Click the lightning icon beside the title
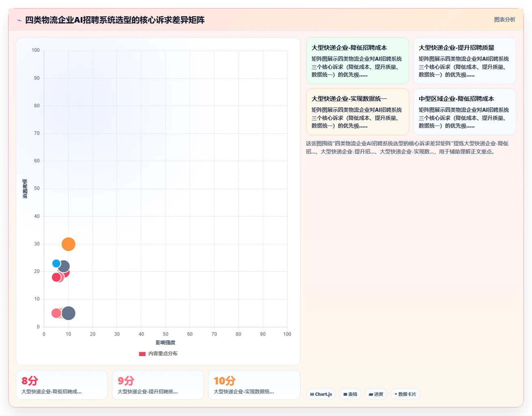 click(x=19, y=20)
